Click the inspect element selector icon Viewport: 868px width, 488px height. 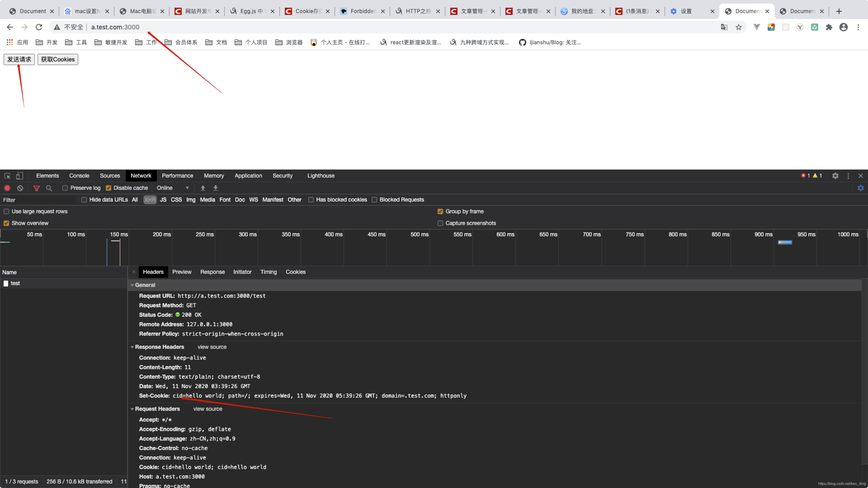[7, 176]
